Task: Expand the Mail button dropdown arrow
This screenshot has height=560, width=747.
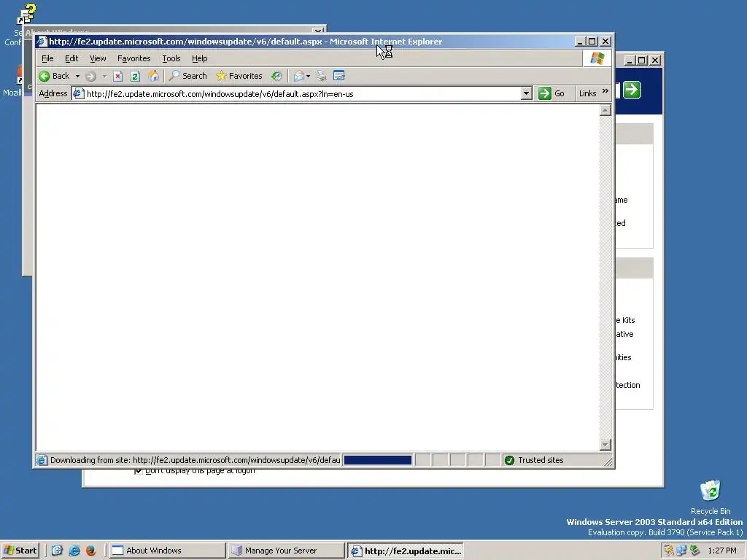Action: pyautogui.click(x=309, y=76)
